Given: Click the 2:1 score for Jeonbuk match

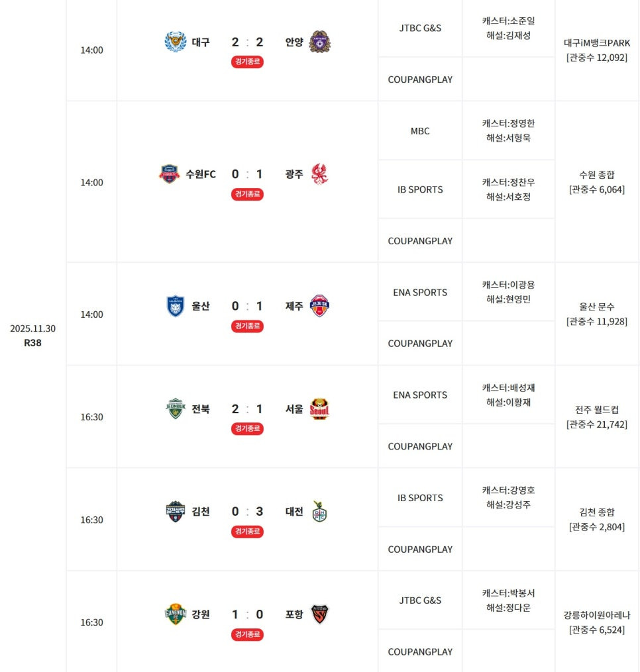Looking at the screenshot, I should click(248, 409).
